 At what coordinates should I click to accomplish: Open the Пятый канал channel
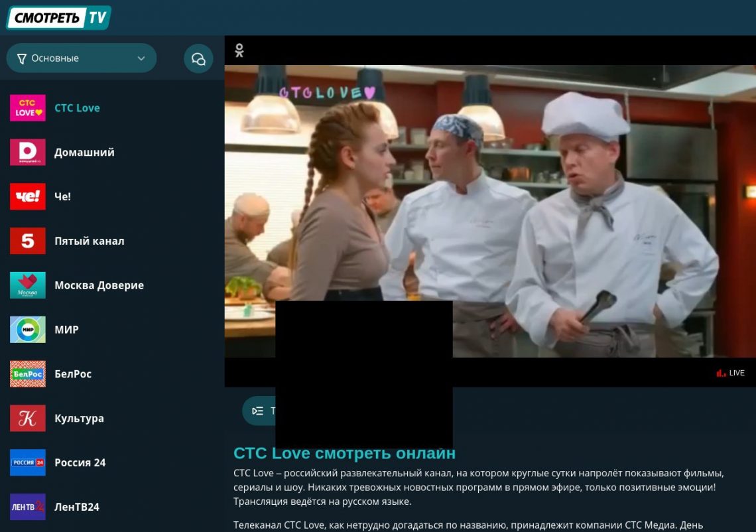click(90, 241)
